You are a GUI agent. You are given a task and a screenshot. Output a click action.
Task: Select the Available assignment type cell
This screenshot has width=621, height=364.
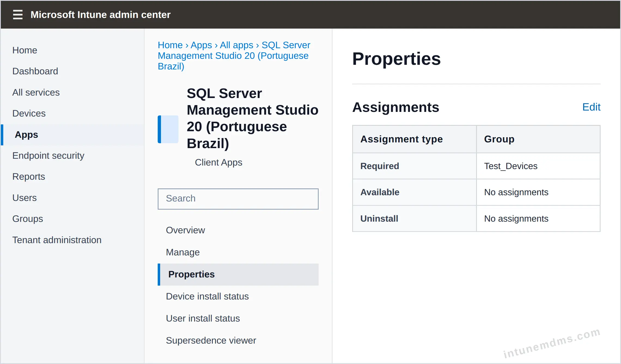click(x=414, y=192)
